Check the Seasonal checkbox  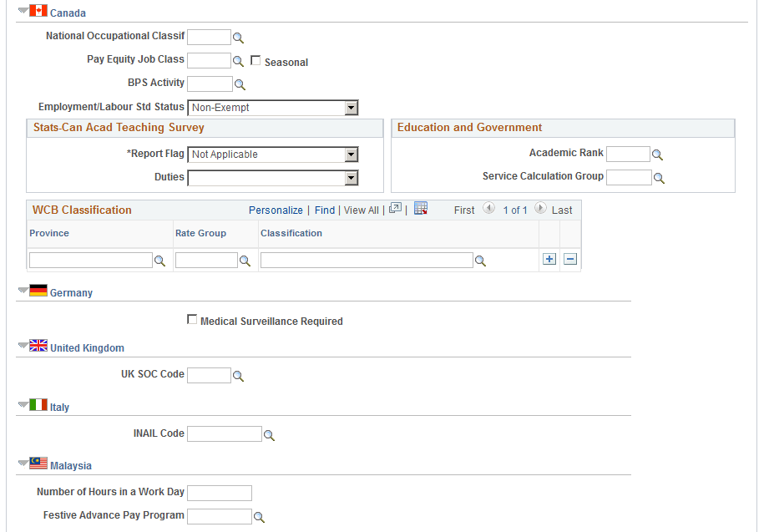pyautogui.click(x=255, y=61)
